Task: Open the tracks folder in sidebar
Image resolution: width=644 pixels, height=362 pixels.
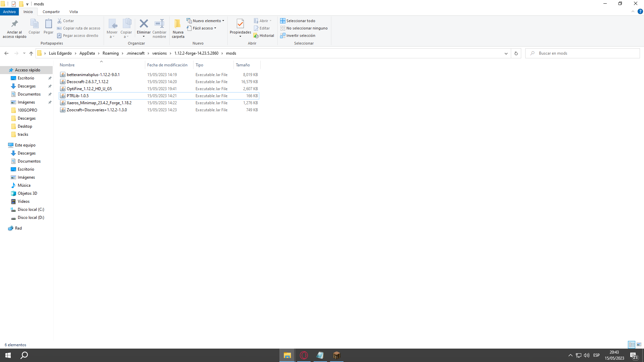Action: point(23,134)
